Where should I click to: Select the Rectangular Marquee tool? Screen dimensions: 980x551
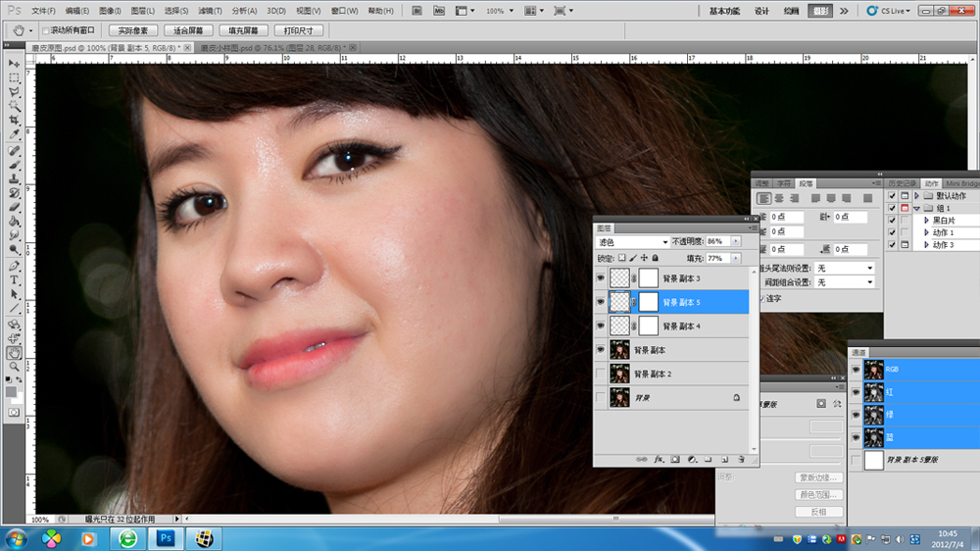pyautogui.click(x=15, y=76)
